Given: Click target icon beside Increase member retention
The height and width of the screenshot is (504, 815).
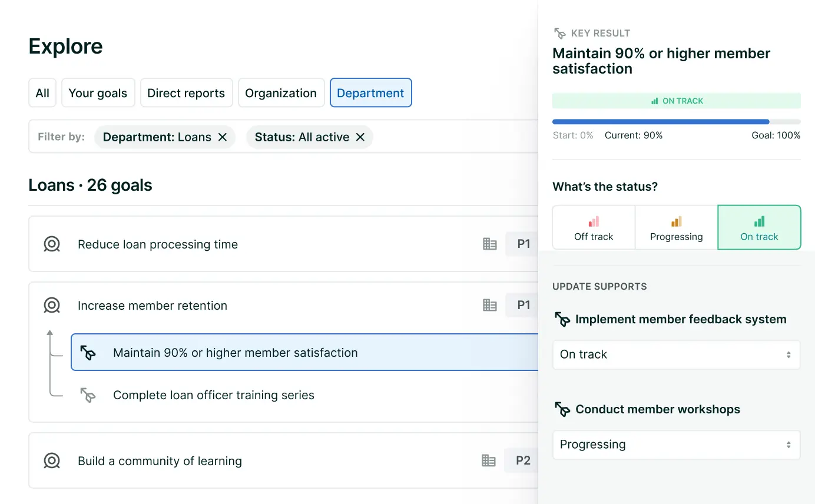Looking at the screenshot, I should point(52,306).
